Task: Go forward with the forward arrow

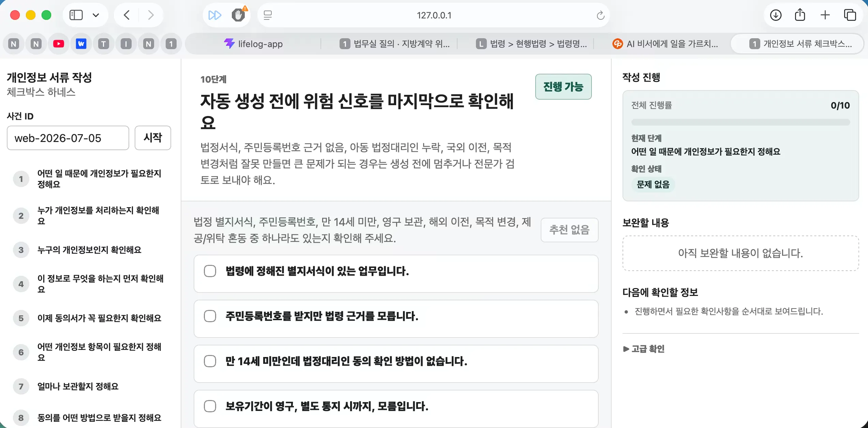Action: [151, 15]
